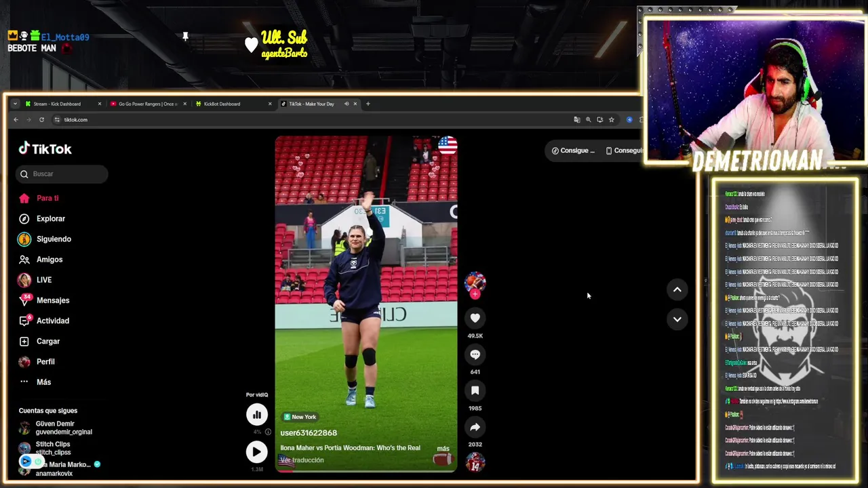Screen dimensions: 868x488
Task: Like the video with heart button
Action: tap(475, 318)
